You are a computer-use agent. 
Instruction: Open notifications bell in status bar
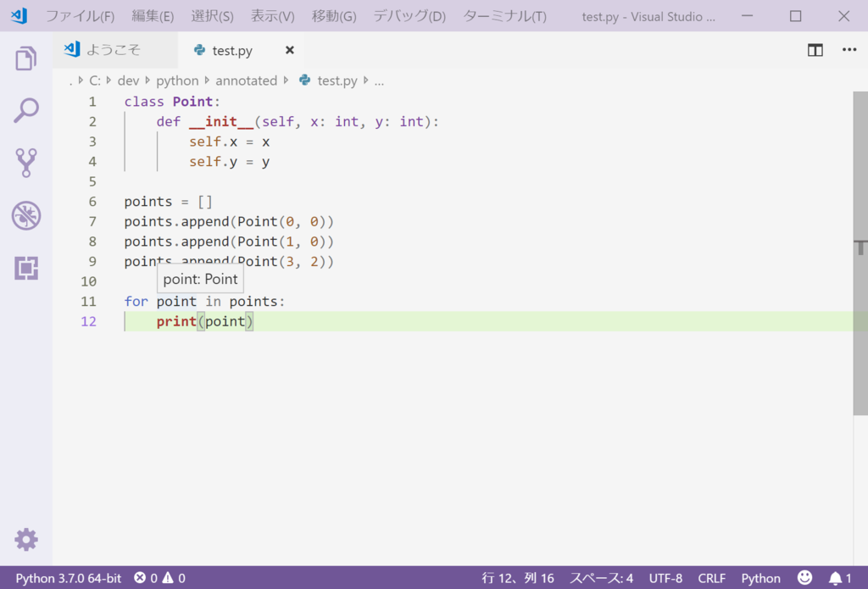[x=840, y=579]
